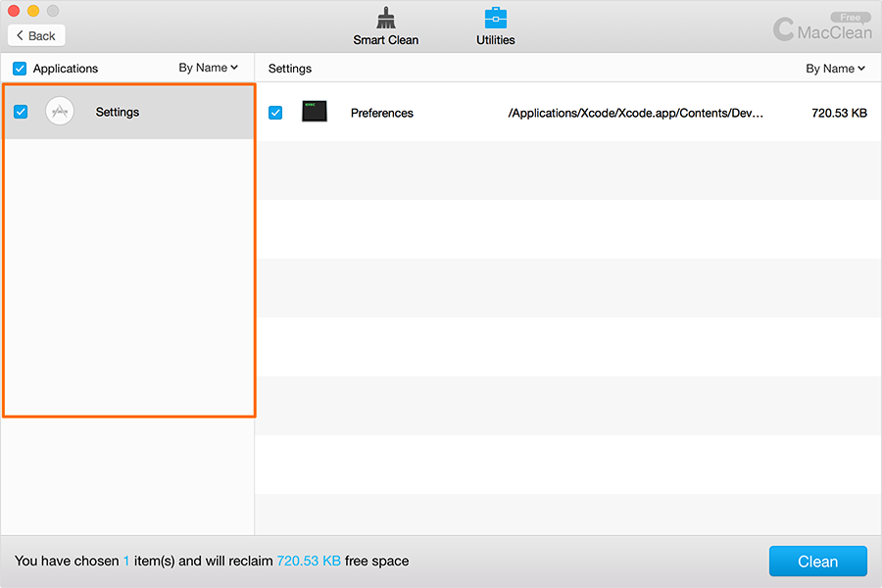Viewport: 882px width, 588px height.
Task: Open the Smart Clean broom icon
Action: [385, 18]
